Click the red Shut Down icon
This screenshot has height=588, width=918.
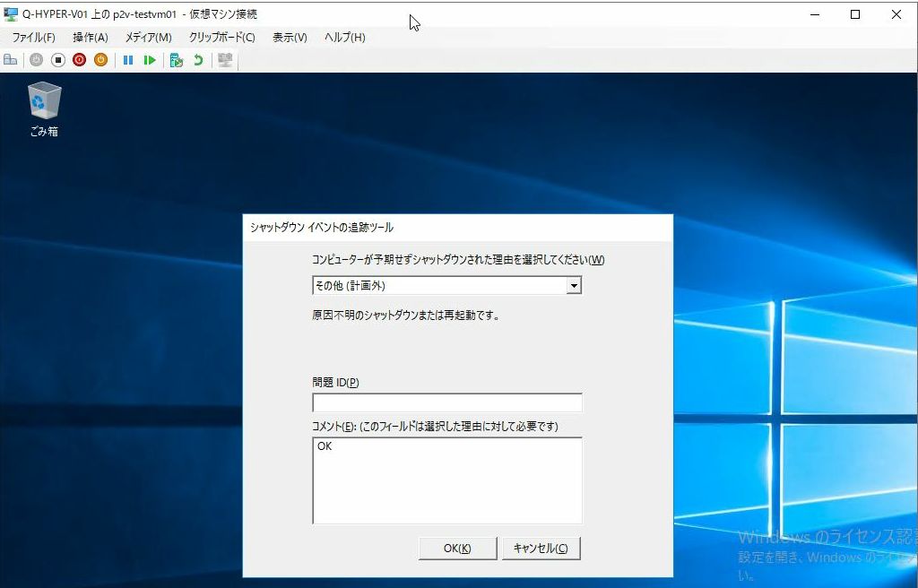[79, 60]
